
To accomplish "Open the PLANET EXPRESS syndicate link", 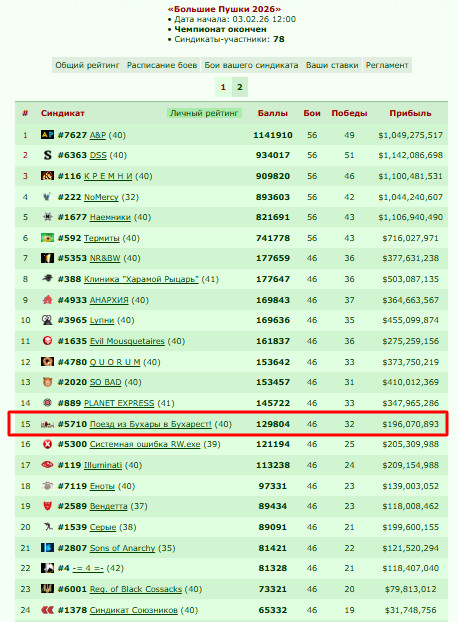I will pyautogui.click(x=119, y=403).
